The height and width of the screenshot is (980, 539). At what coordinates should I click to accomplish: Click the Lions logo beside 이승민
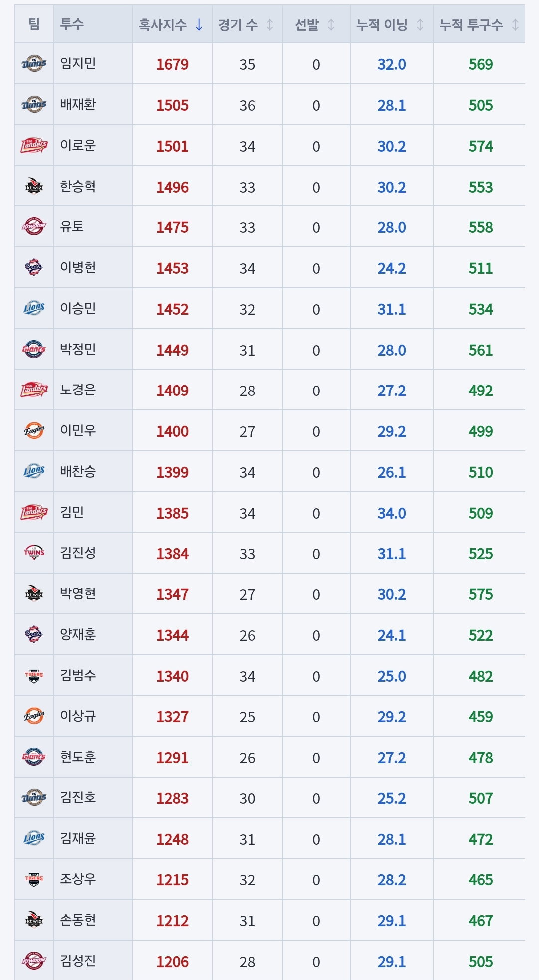pyautogui.click(x=34, y=308)
